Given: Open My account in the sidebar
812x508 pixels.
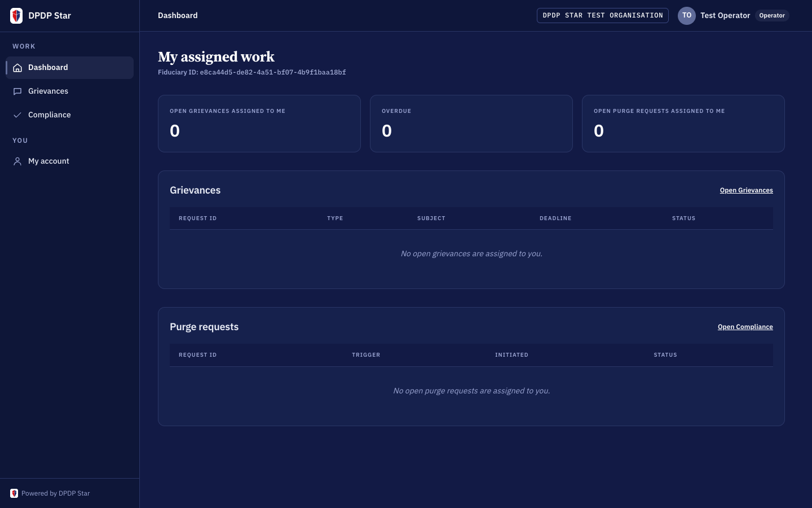Looking at the screenshot, I should tap(70, 161).
